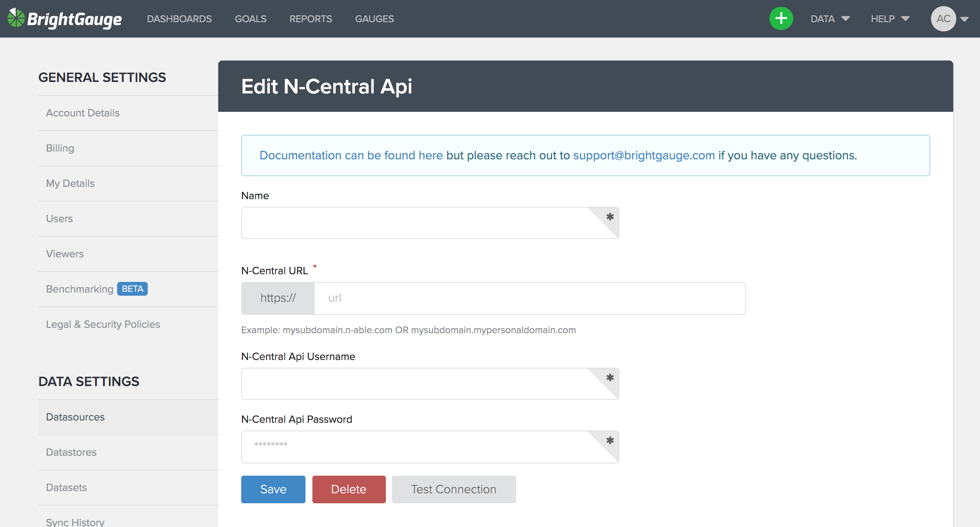Open the DASHBOARDS nav item

click(179, 19)
